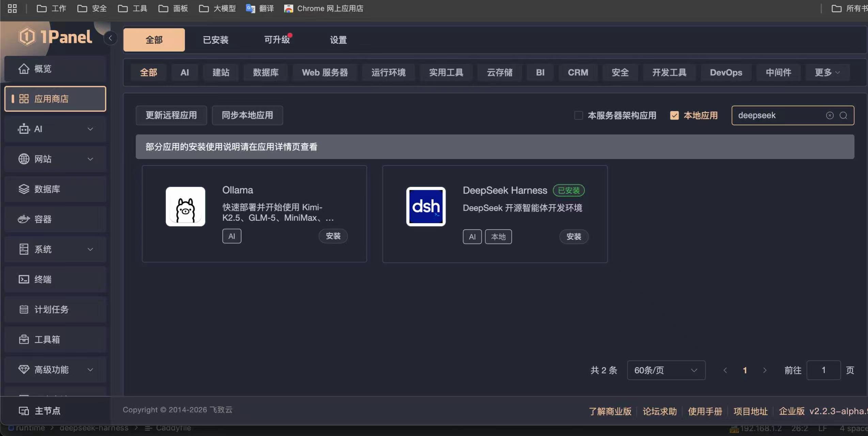Click the 本地 tag on DeepSeek Harness
The image size is (868, 436).
(x=498, y=237)
